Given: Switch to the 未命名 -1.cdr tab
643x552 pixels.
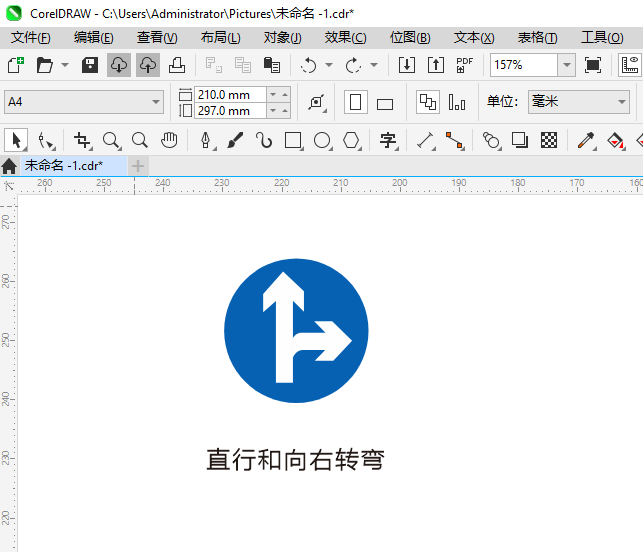Looking at the screenshot, I should tap(74, 166).
